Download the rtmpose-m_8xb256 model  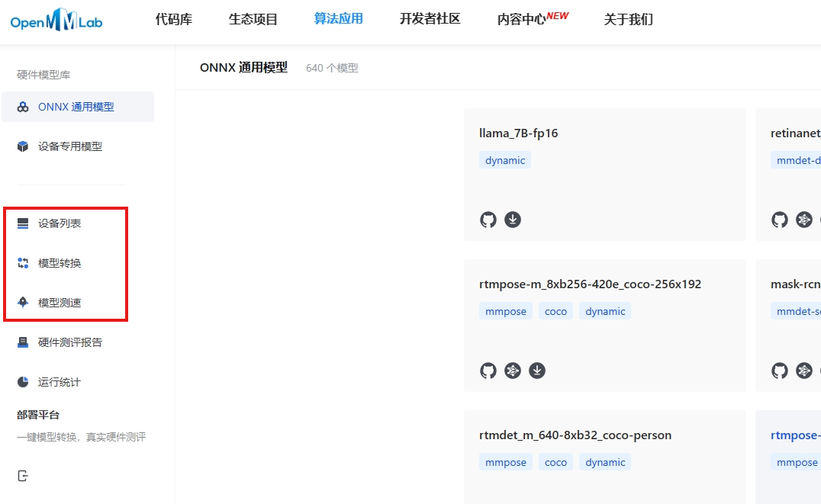point(536,371)
